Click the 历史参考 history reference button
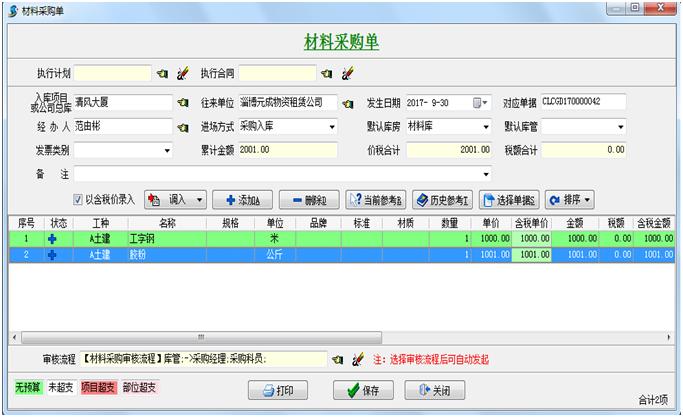This screenshot has width=683, height=417. point(442,199)
